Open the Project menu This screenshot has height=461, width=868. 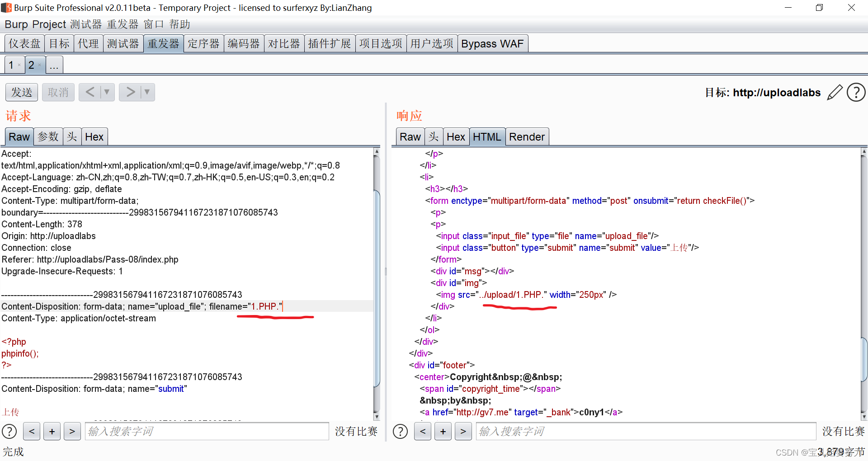(x=49, y=24)
